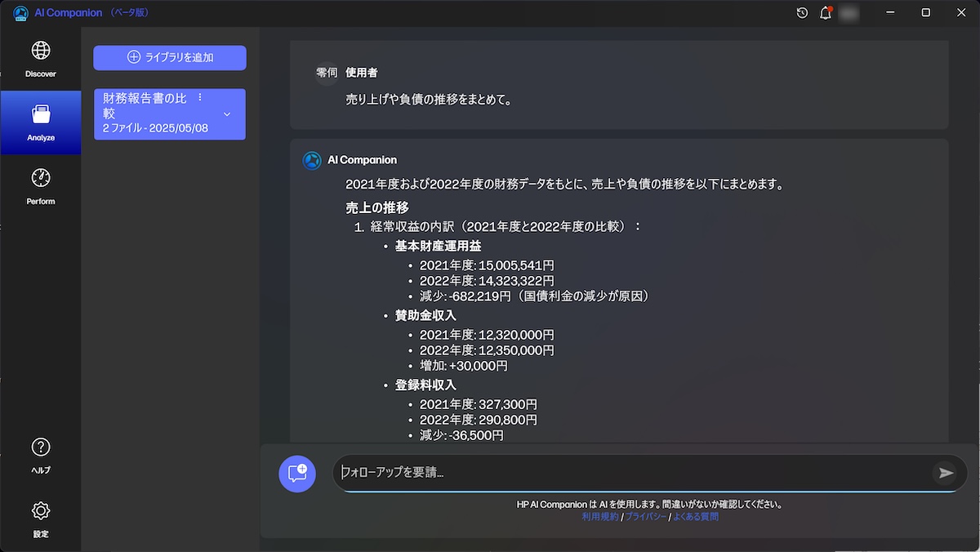
Task: Open the user profile avatar
Action: click(849, 13)
